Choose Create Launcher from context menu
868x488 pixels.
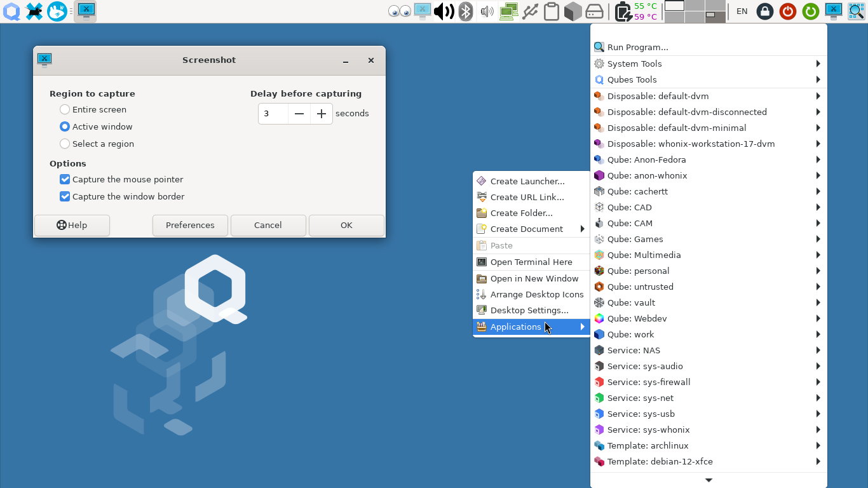click(x=527, y=181)
